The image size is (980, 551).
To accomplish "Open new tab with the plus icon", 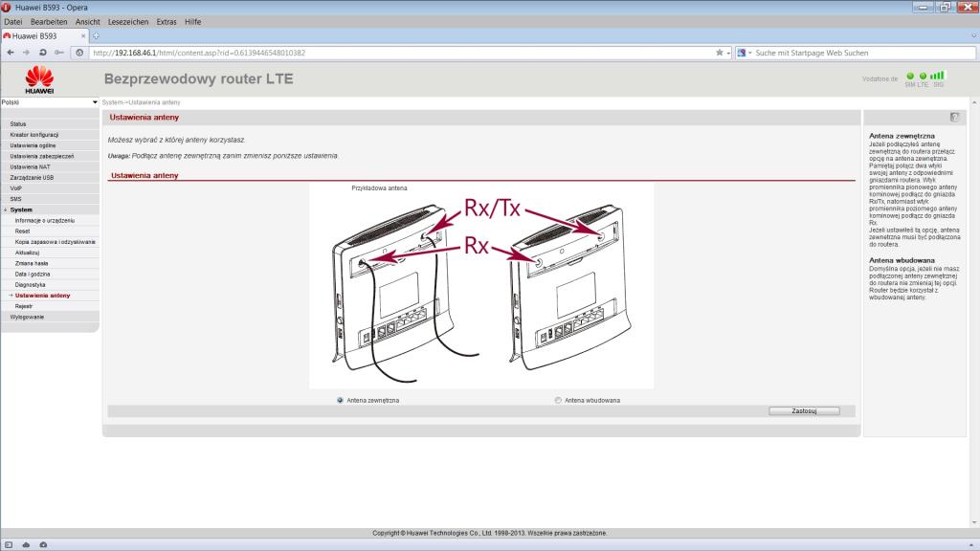I will [96, 36].
